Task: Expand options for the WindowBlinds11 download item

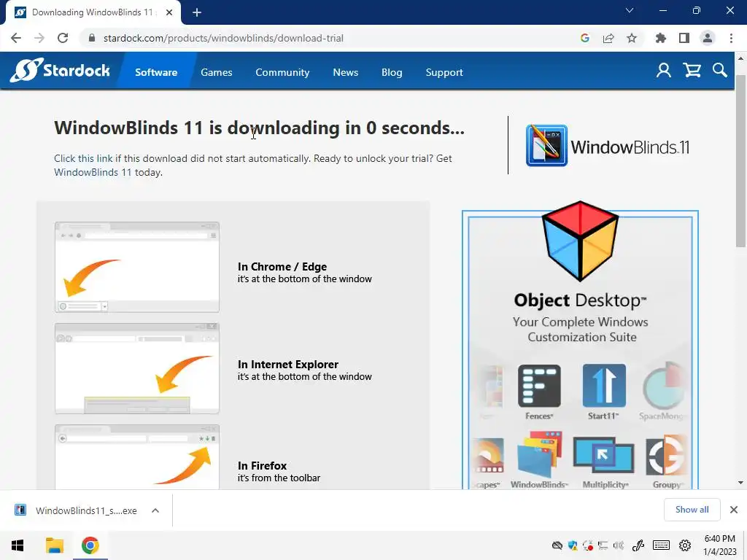Action: click(x=155, y=510)
